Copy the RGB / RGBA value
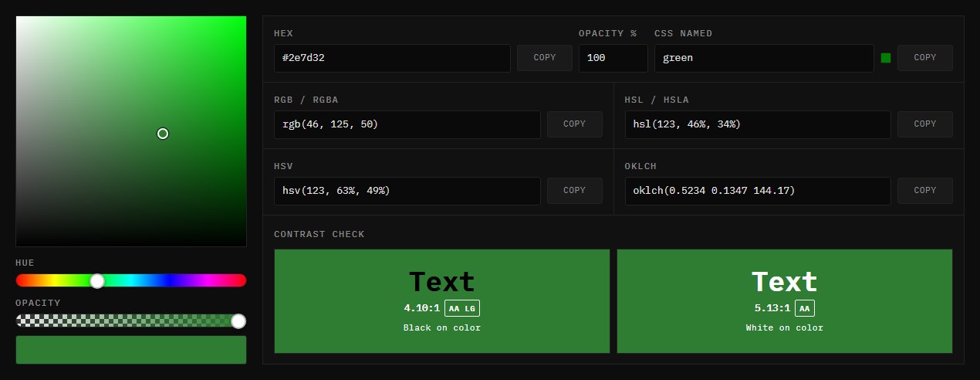980x380 pixels. tap(575, 124)
